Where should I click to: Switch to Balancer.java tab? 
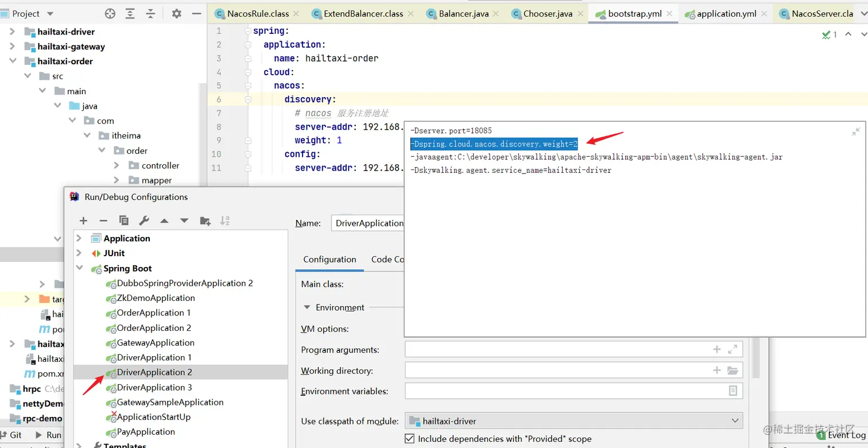[x=464, y=13]
